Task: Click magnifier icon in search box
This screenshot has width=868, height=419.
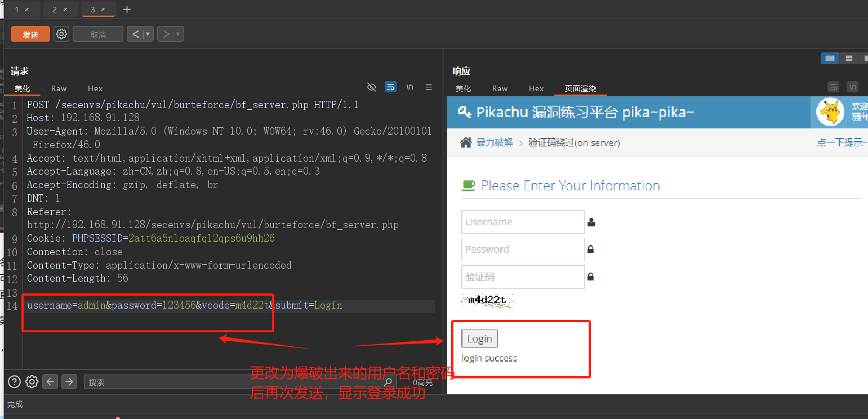Action: [x=388, y=382]
